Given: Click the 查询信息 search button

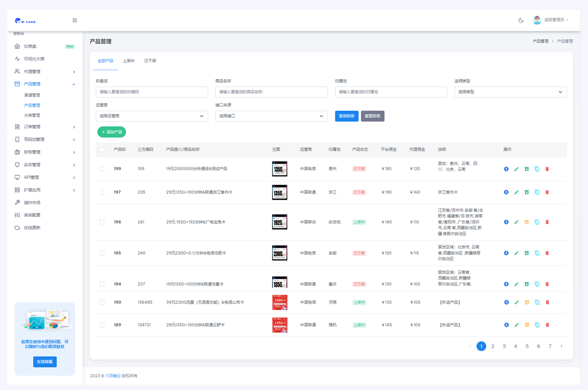Looking at the screenshot, I should 346,116.
